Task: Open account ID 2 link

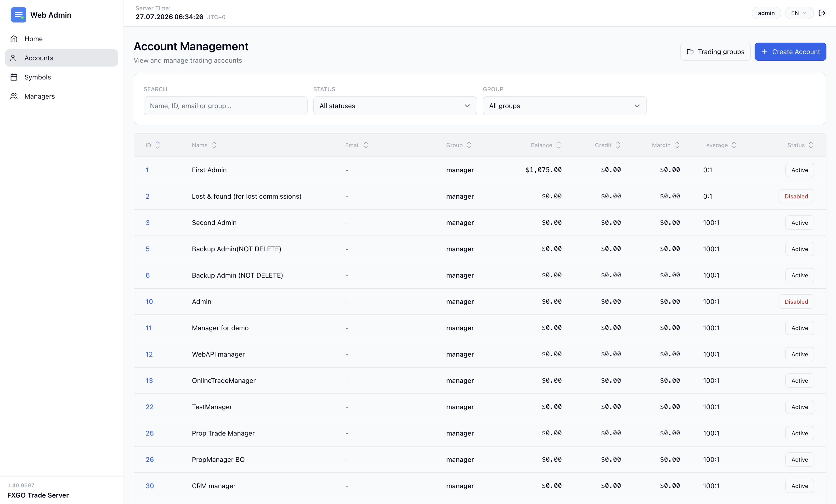Action: [147, 196]
